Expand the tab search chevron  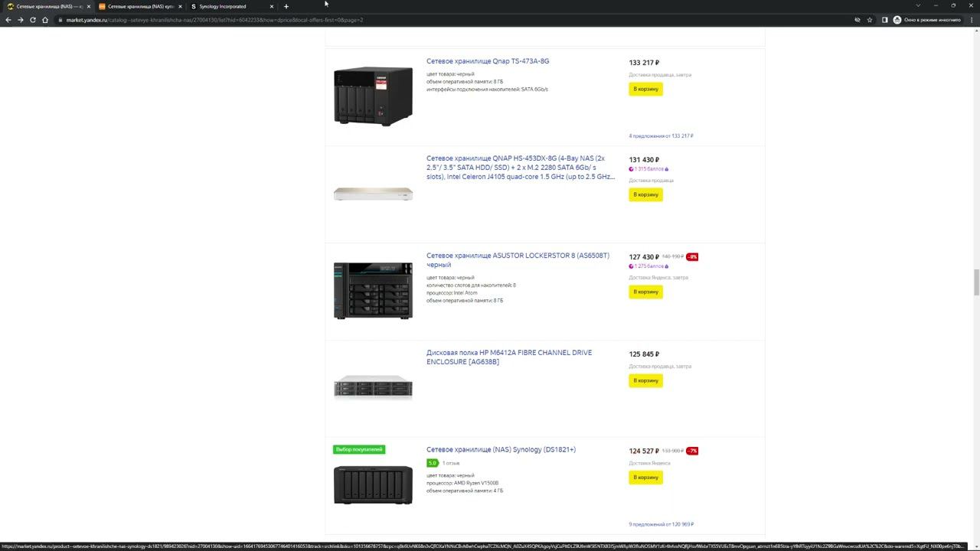coord(918,6)
